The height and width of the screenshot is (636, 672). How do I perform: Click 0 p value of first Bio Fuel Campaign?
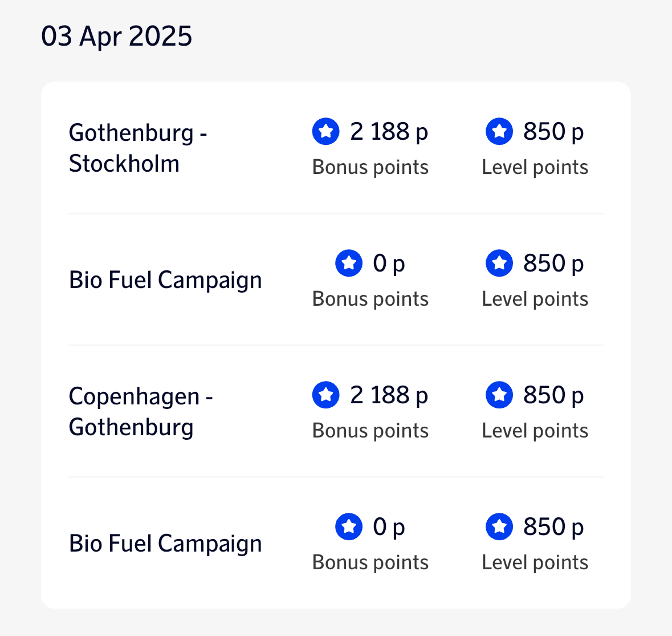click(x=389, y=264)
